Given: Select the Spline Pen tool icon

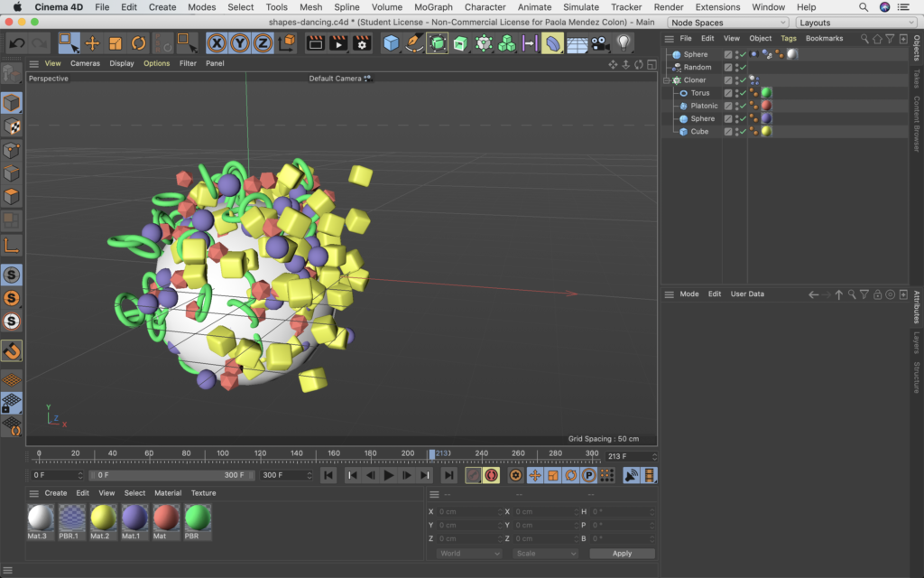Looking at the screenshot, I should coord(414,42).
